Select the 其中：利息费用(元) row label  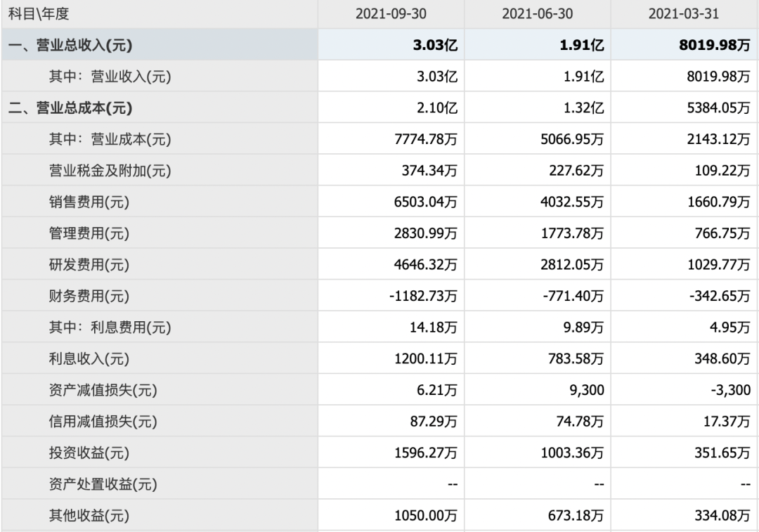110,327
